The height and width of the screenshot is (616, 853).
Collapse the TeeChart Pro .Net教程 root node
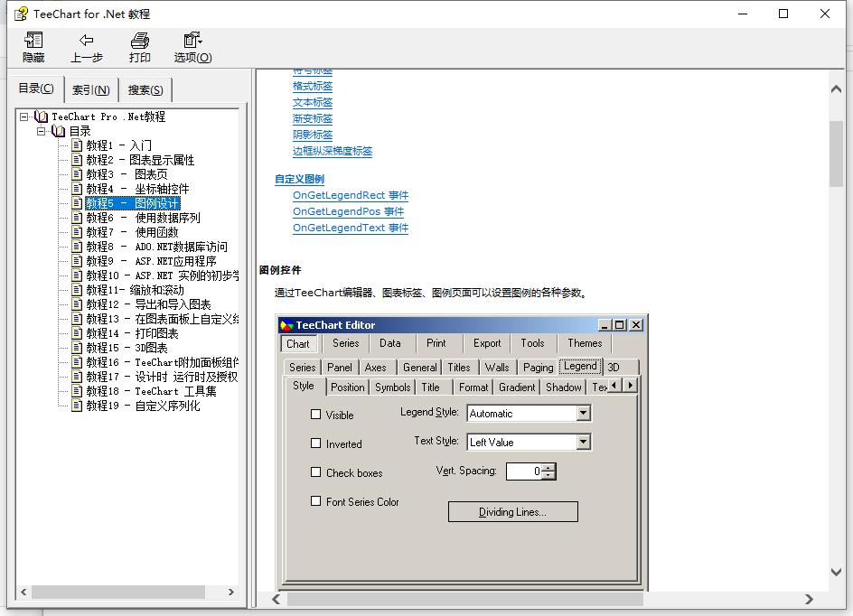point(23,117)
